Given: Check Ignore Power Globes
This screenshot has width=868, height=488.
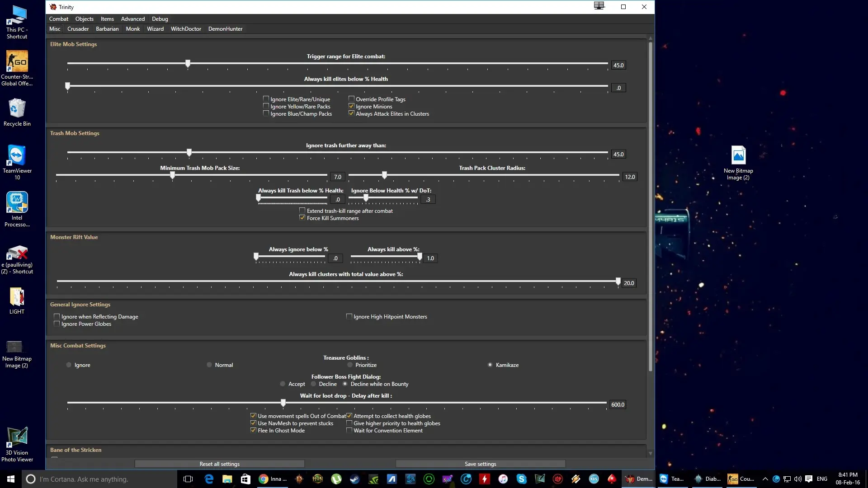Looking at the screenshot, I should (57, 324).
